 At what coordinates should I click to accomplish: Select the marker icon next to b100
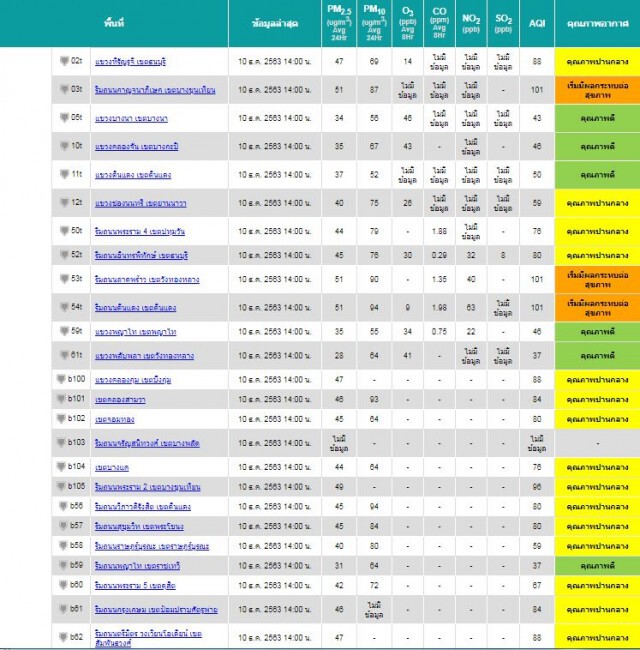61,379
